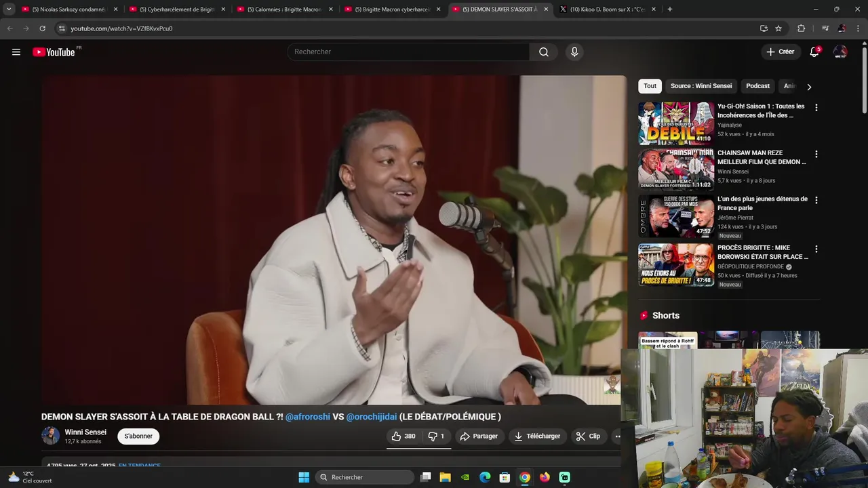Open the @afroroshi link in title
The width and height of the screenshot is (868, 488).
coord(308,417)
